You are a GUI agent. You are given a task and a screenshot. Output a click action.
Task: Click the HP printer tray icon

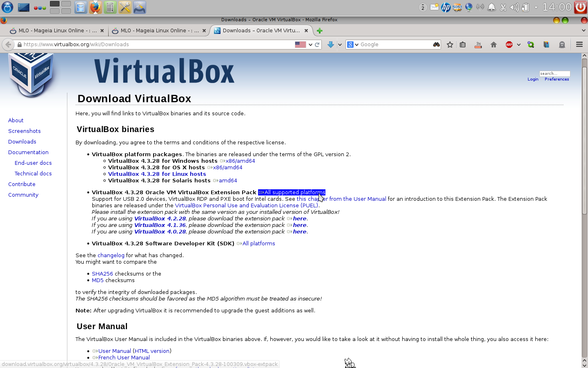pyautogui.click(x=446, y=7)
